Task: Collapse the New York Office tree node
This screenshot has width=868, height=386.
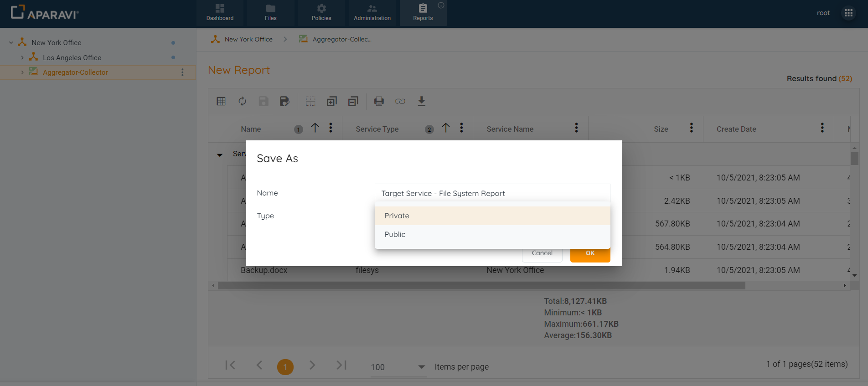Action: 11,43
